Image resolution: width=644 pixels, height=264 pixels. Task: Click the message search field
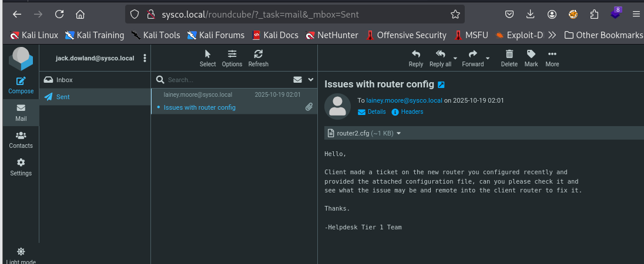pyautogui.click(x=227, y=80)
